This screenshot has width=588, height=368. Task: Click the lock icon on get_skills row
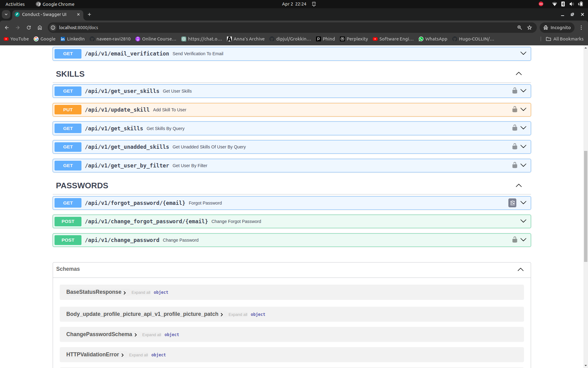514,128
